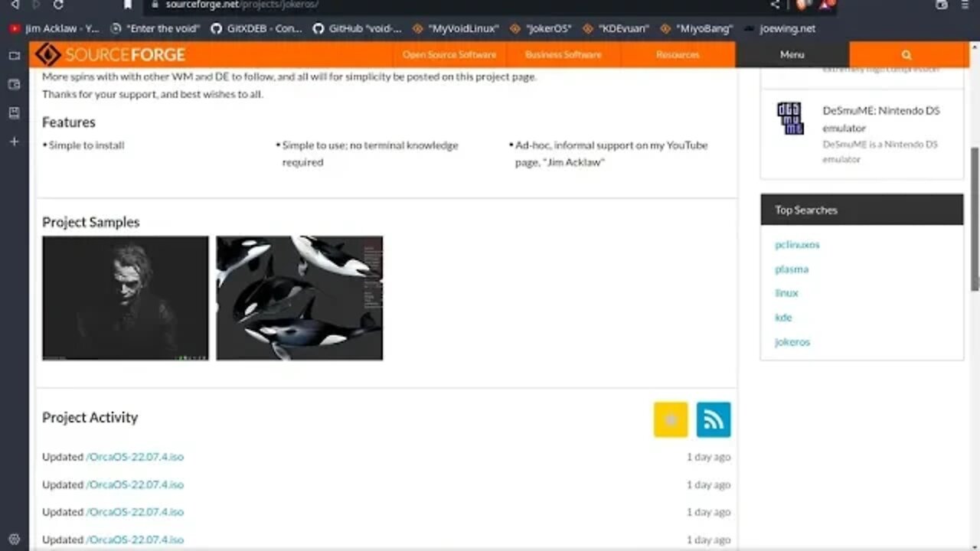Open the wallet icon in sidebar
This screenshot has height=551, width=980.
point(14,84)
